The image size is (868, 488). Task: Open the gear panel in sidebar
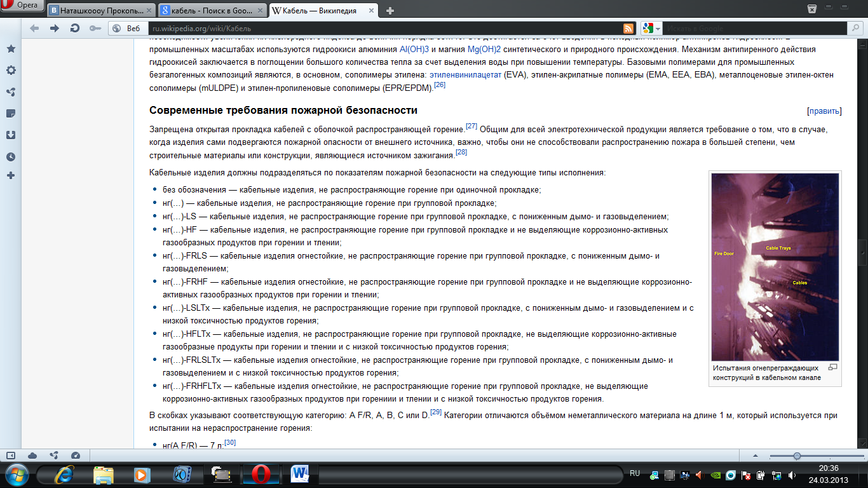[11, 71]
